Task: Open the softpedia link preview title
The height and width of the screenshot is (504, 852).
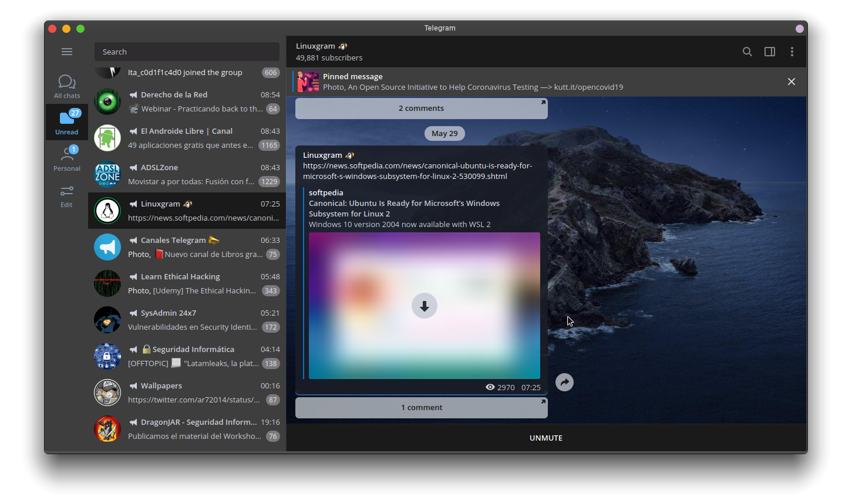Action: tap(404, 208)
